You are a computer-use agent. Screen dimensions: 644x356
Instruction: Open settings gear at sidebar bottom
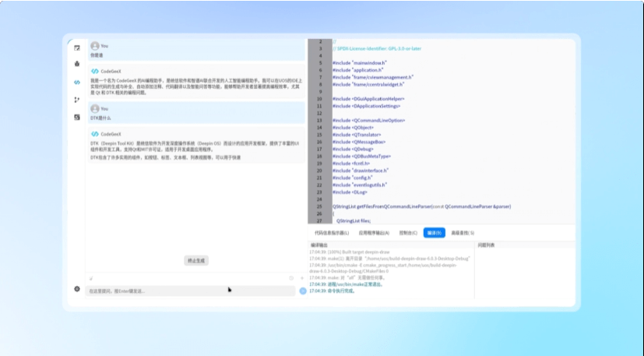pyautogui.click(x=77, y=289)
